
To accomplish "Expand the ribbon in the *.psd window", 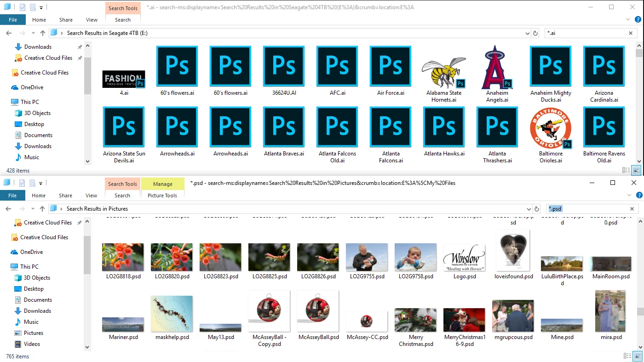I will click(x=629, y=195).
